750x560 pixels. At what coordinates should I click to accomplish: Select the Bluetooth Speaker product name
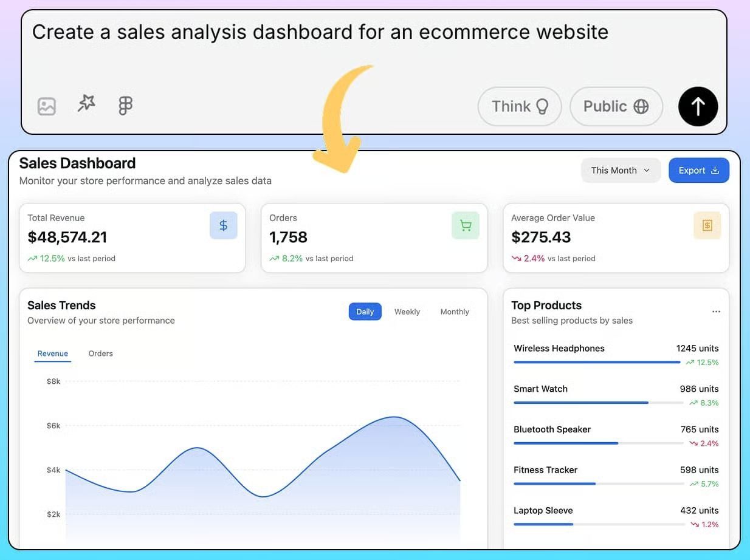tap(552, 429)
